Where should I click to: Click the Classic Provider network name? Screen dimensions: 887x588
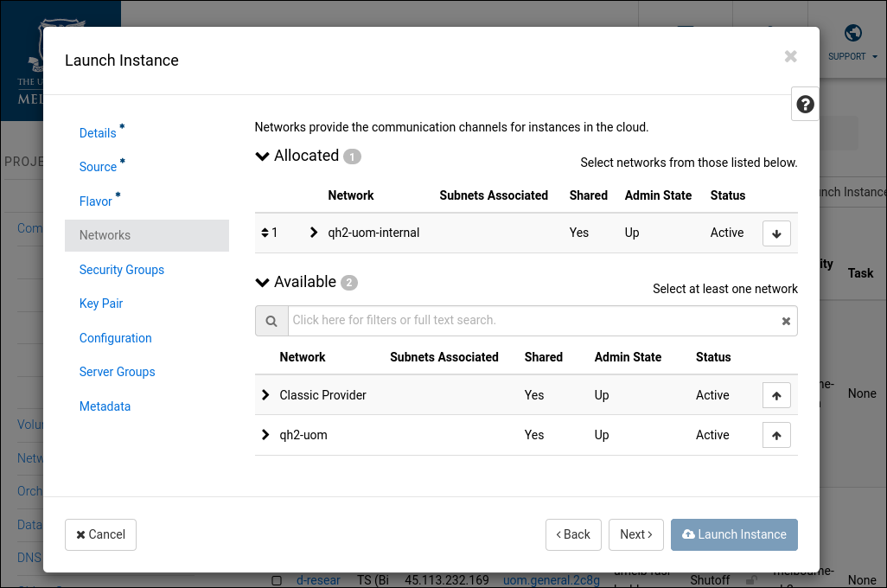pos(323,395)
